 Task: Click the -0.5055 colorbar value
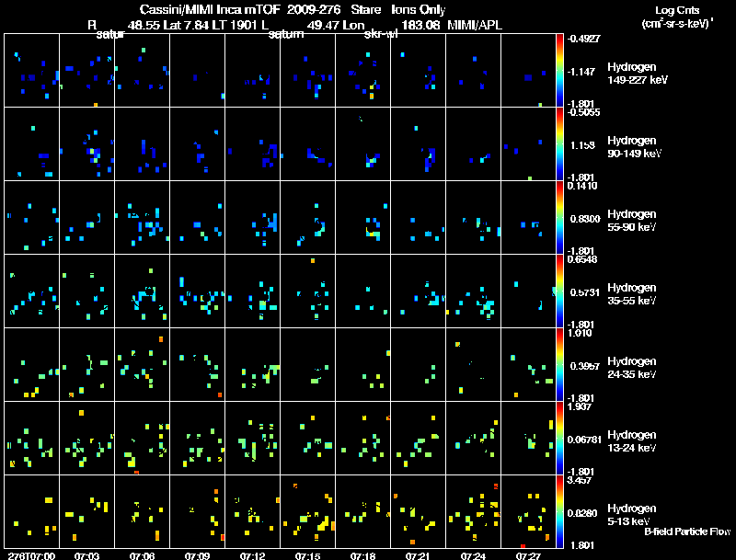(583, 112)
